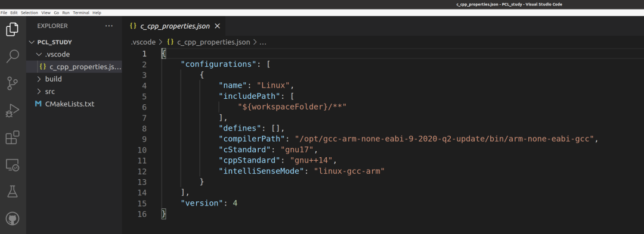This screenshot has height=234, width=644.
Task: Open the Selection menu
Action: (29, 13)
